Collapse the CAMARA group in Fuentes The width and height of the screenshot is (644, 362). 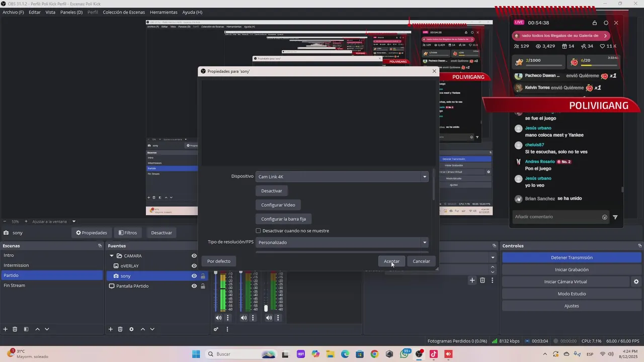[112, 256]
